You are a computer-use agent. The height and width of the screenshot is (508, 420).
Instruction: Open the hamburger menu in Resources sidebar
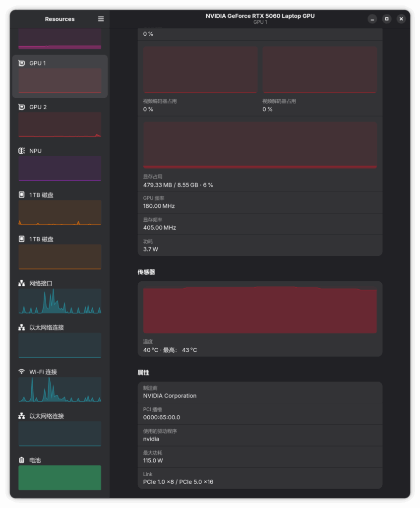point(101,19)
